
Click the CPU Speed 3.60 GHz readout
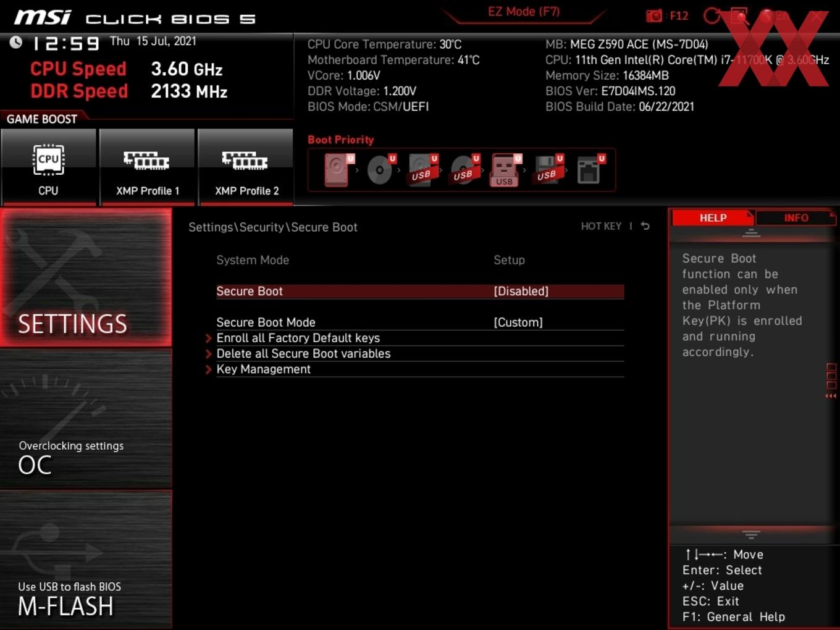[x=127, y=69]
